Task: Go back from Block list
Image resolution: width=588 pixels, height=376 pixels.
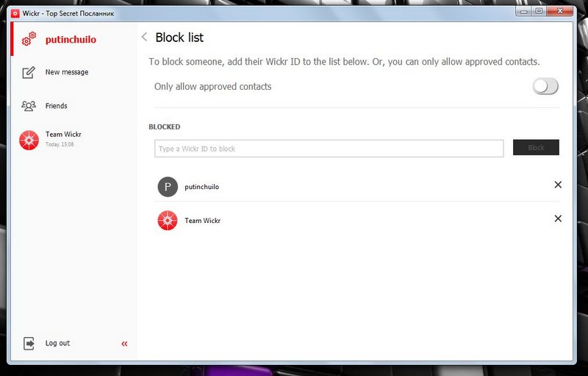Action: (144, 37)
